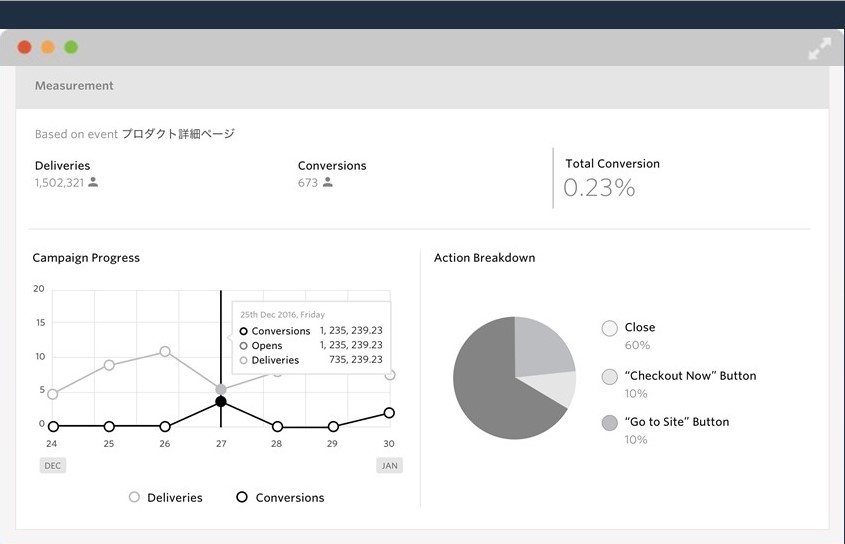Screen dimensions: 845x544
Task: Click the DEC month label
Action: 53,466
